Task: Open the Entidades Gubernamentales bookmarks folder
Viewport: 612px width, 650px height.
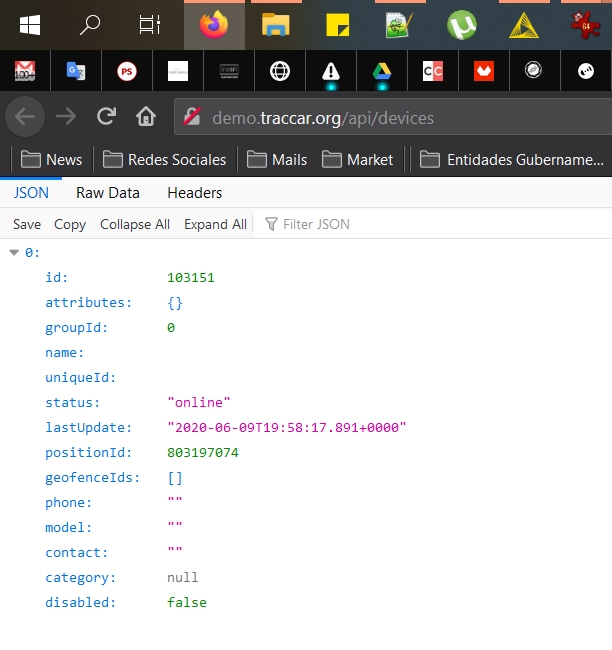Action: click(x=513, y=160)
